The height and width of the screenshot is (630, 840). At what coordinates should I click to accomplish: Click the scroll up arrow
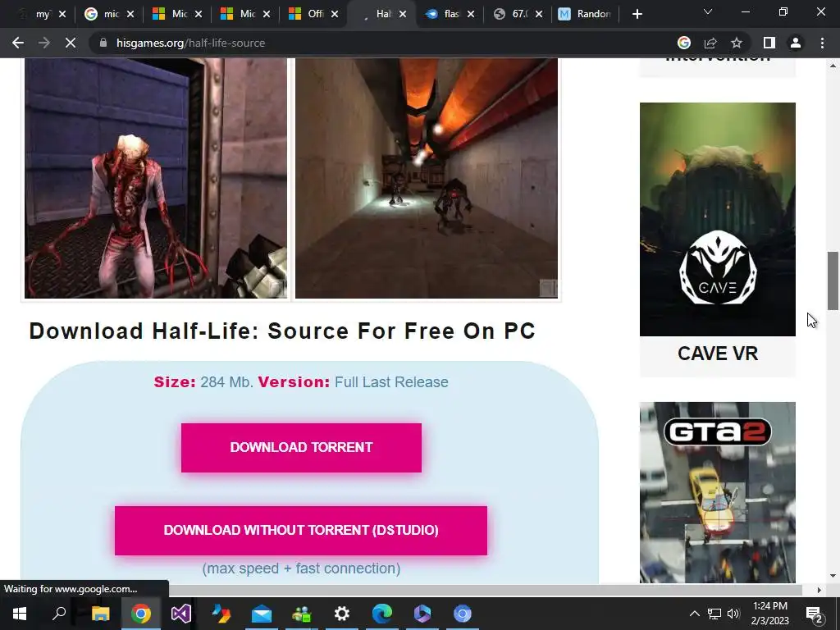tap(833, 66)
